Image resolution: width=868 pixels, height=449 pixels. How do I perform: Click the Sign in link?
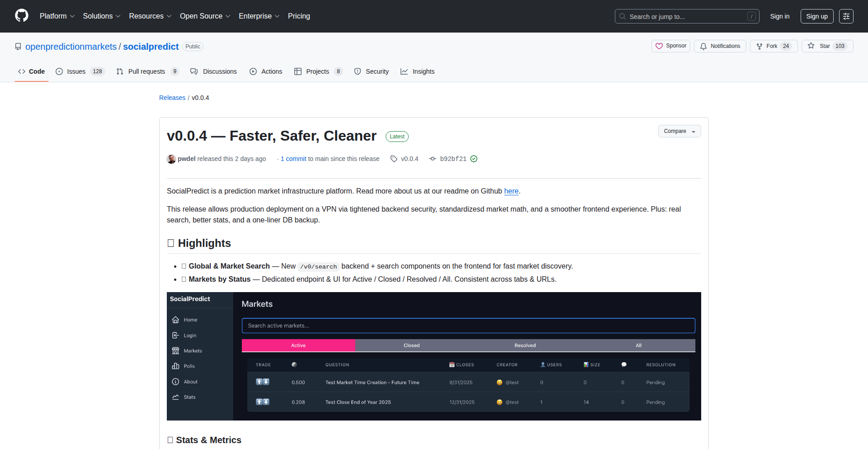pos(779,16)
